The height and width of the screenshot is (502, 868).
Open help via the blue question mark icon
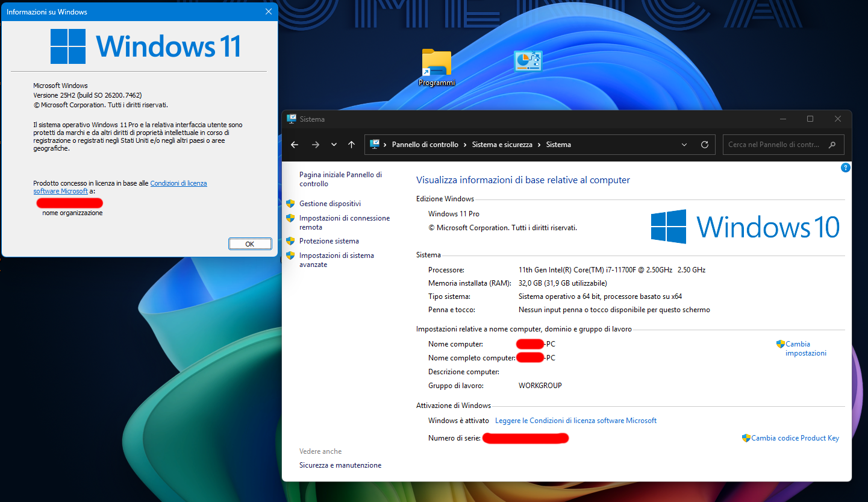(845, 168)
